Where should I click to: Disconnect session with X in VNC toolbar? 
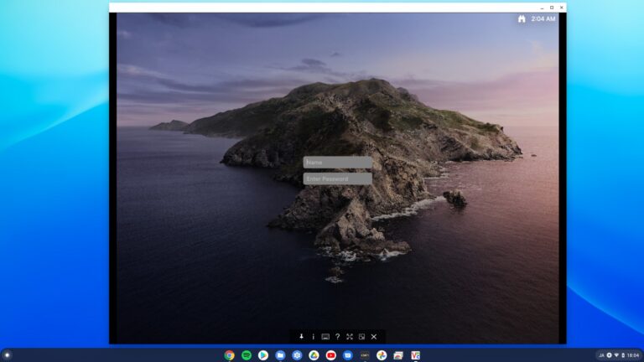pyautogui.click(x=374, y=337)
